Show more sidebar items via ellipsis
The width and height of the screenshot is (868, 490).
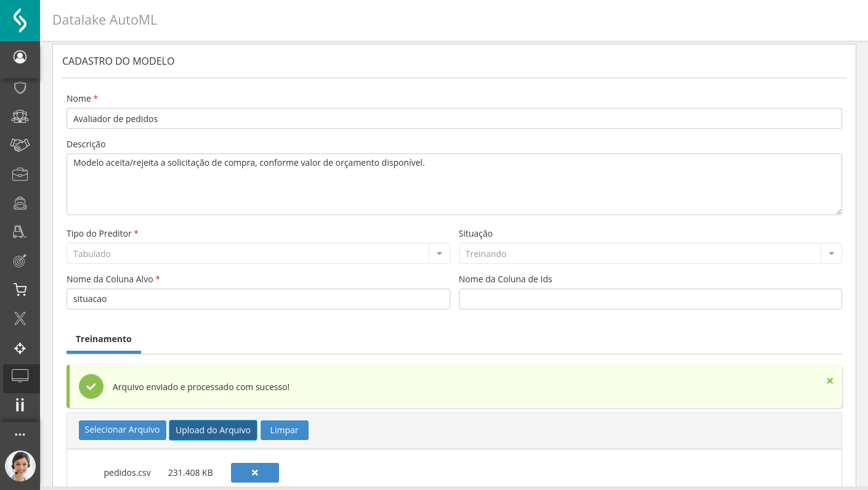pos(20,435)
